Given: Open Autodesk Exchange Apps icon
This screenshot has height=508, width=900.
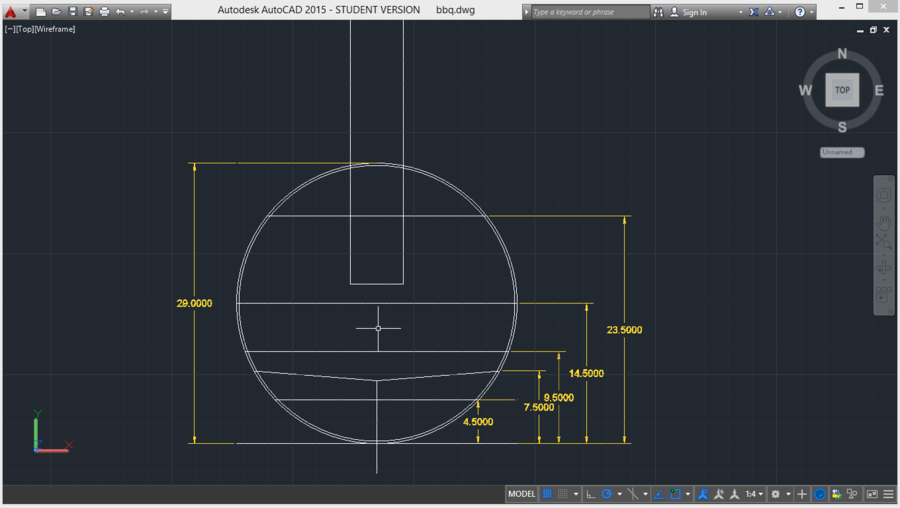Looking at the screenshot, I should pyautogui.click(x=754, y=12).
